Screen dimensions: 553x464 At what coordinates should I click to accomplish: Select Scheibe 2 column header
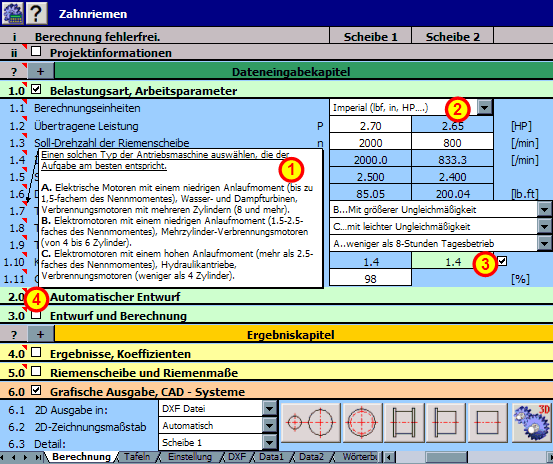coord(452,36)
